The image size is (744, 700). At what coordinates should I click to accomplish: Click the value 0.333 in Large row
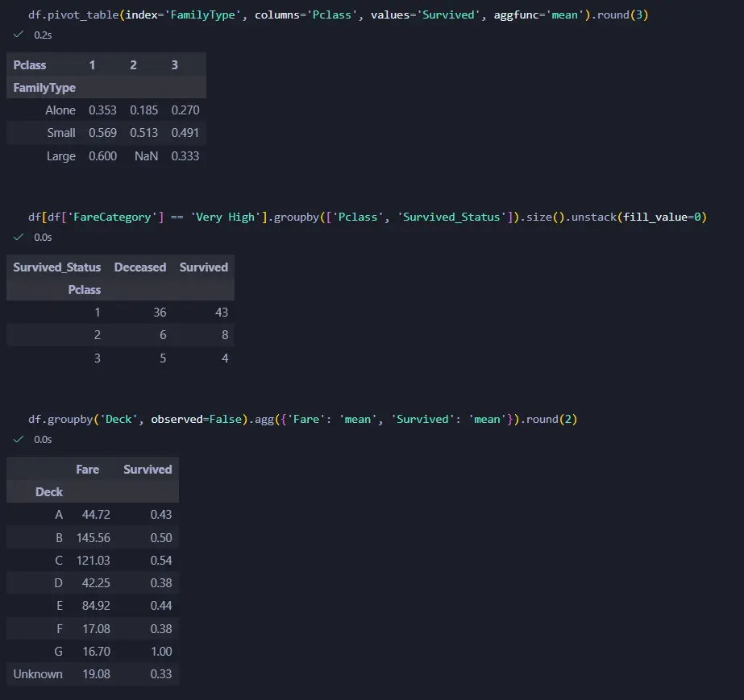coord(185,156)
